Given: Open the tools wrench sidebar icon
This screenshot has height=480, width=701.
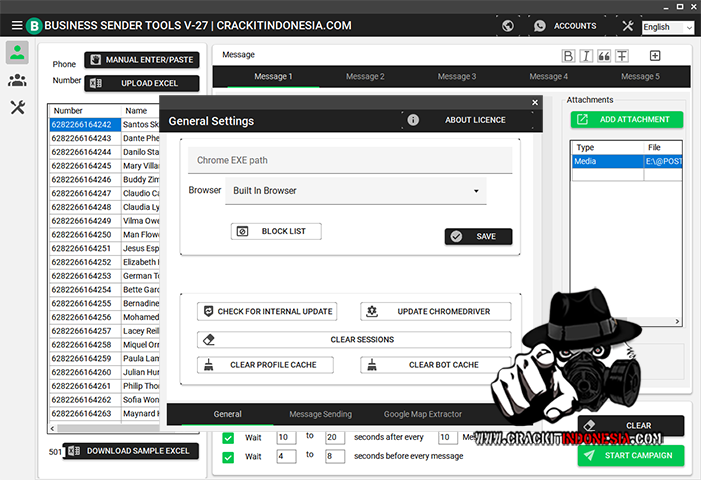Looking at the screenshot, I should pyautogui.click(x=17, y=108).
